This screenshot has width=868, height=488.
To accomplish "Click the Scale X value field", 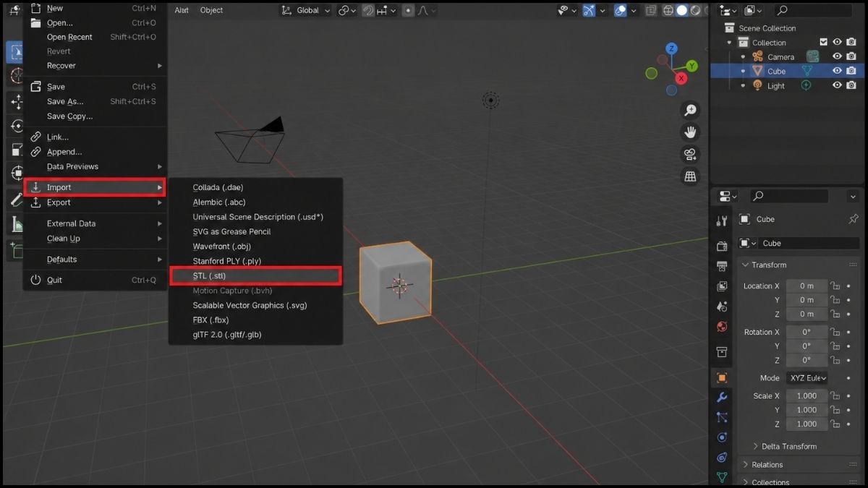I will [807, 396].
